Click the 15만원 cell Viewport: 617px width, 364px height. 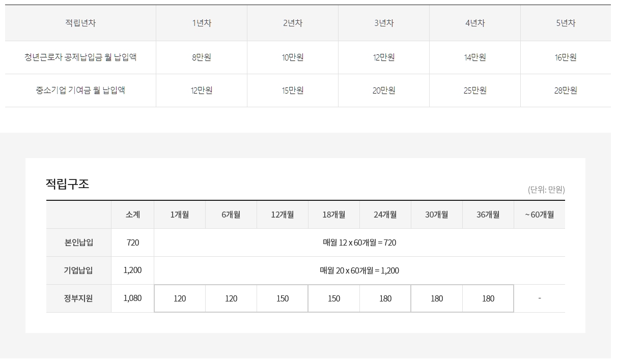point(293,90)
